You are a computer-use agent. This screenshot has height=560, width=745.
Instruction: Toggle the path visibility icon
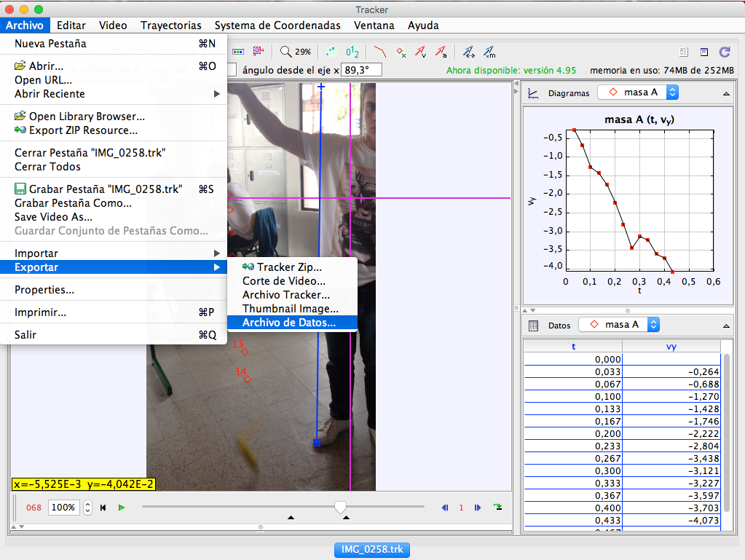pos(380,51)
